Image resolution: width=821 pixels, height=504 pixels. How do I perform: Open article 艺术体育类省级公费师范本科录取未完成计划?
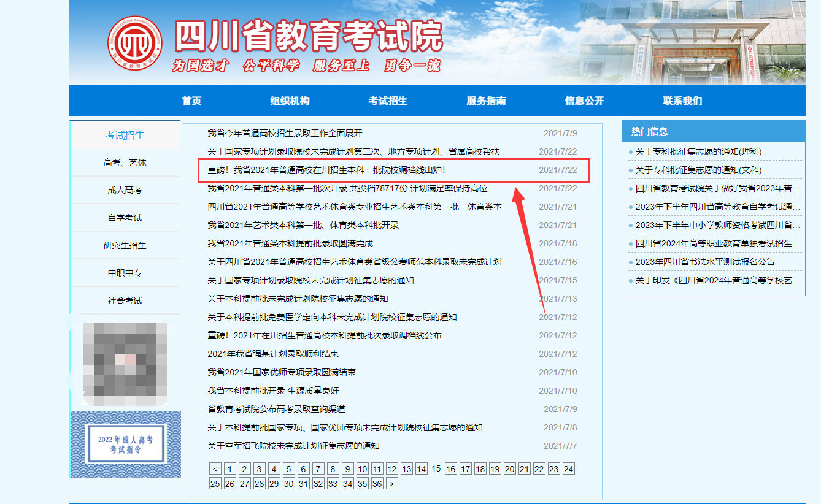pyautogui.click(x=355, y=262)
